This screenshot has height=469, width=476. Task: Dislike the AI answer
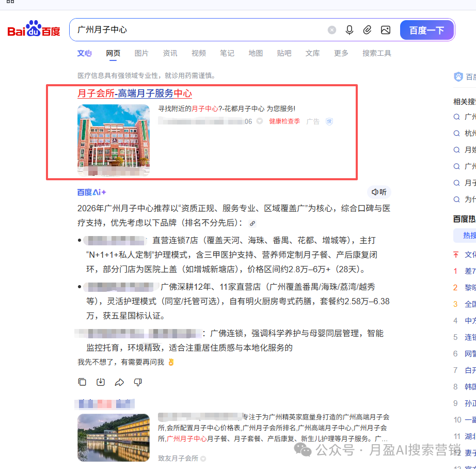pos(138,382)
